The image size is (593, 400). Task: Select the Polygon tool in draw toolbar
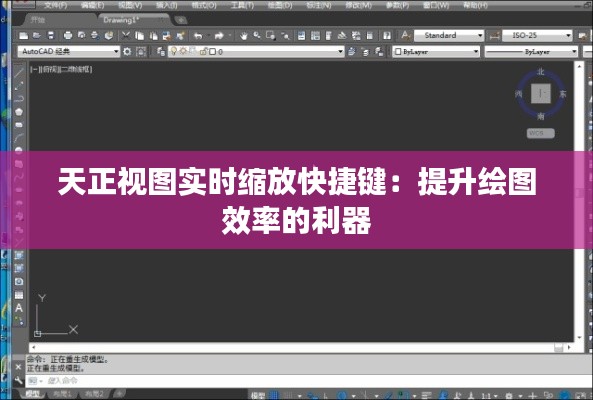tap(19, 112)
